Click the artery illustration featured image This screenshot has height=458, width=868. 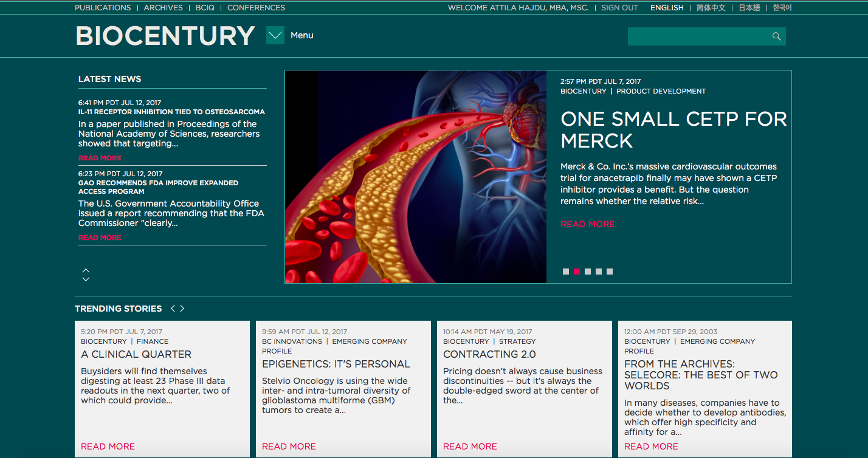[416, 177]
